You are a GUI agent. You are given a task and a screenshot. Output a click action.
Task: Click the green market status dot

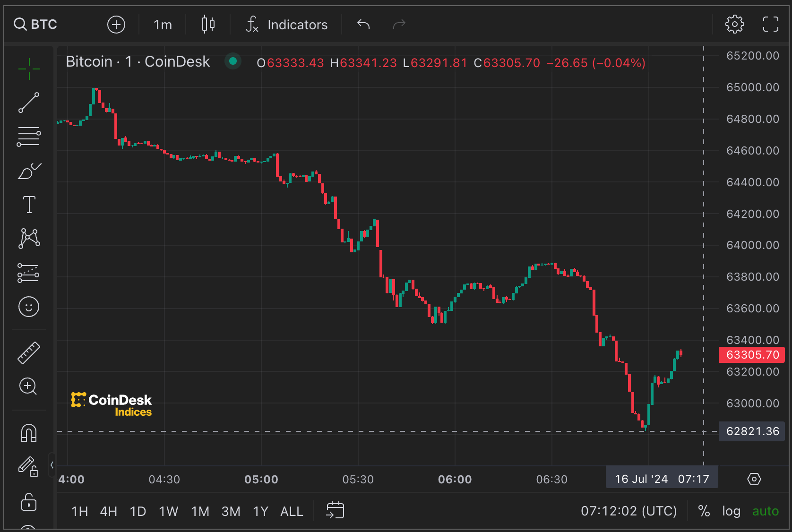pyautogui.click(x=232, y=61)
